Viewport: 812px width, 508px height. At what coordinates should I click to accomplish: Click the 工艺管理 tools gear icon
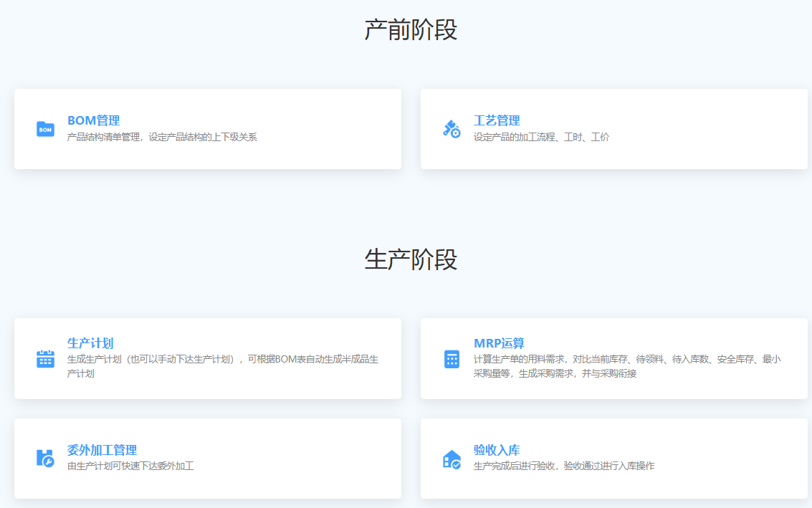point(452,129)
